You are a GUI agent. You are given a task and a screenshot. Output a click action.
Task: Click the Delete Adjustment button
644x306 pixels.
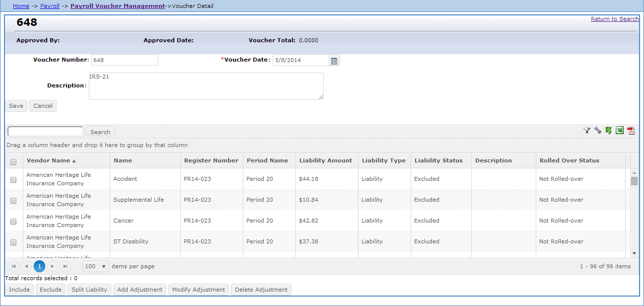pyautogui.click(x=261, y=290)
